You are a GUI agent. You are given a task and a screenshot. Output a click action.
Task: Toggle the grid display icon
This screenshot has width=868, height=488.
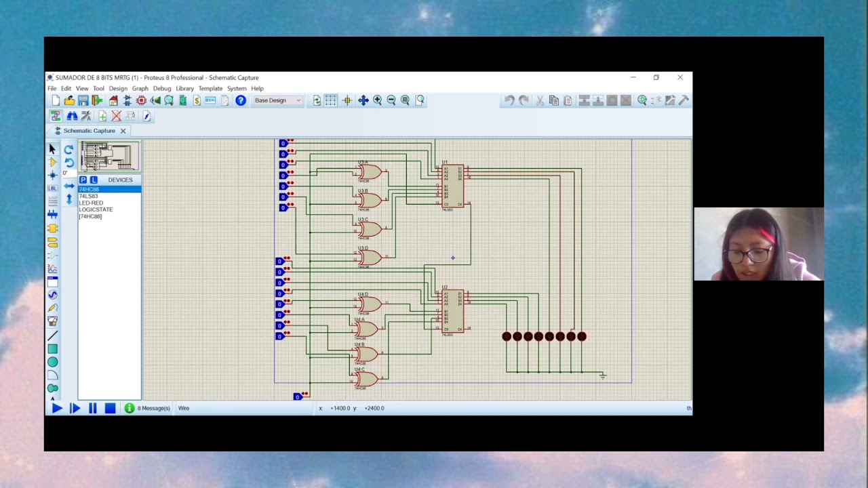point(330,100)
